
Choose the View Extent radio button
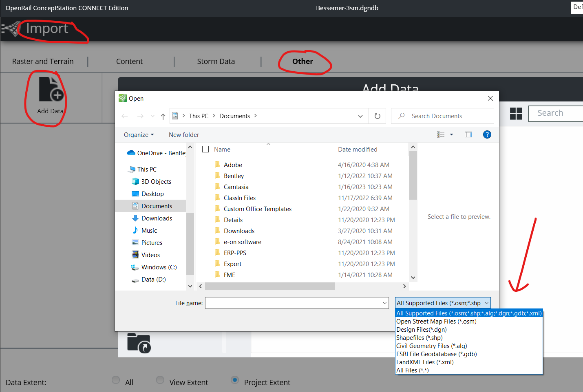pos(160,380)
